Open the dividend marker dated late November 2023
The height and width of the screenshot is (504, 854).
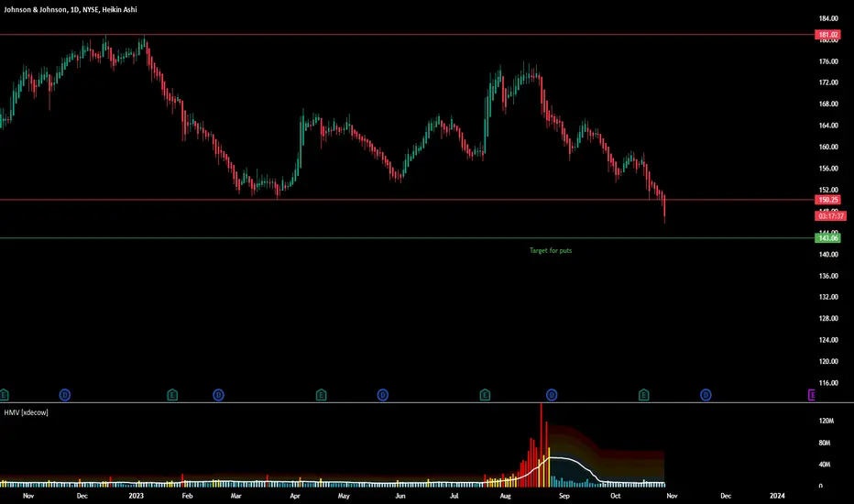point(706,395)
